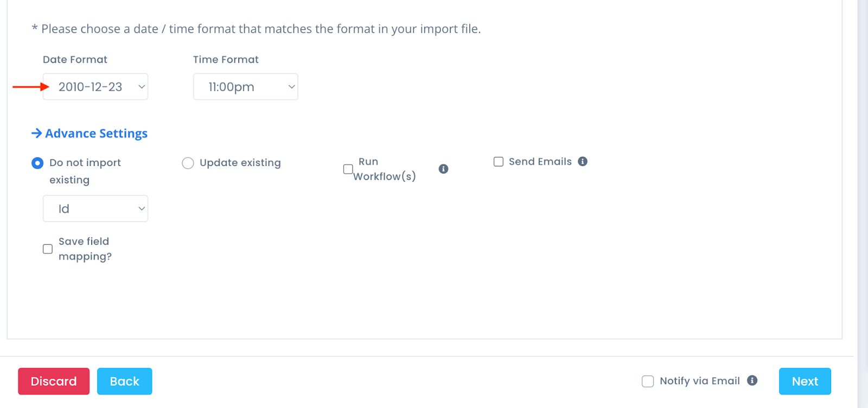Screen dimensions: 868x408
Task: View info icon beside Send Emails
Action: tap(583, 161)
